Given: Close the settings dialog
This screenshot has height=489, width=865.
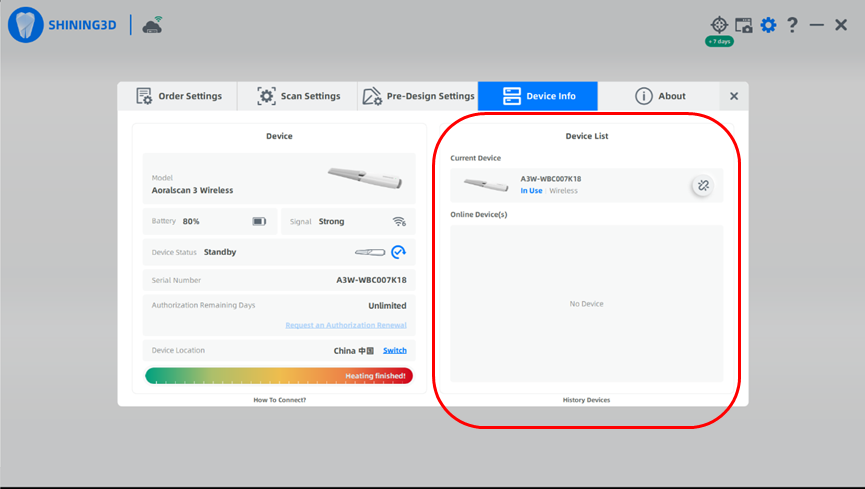Looking at the screenshot, I should click(x=734, y=96).
